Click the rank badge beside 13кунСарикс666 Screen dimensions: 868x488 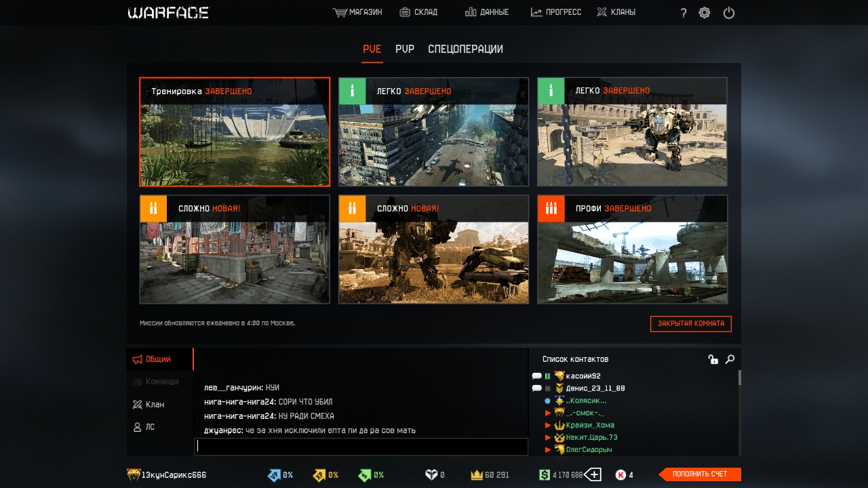point(134,475)
